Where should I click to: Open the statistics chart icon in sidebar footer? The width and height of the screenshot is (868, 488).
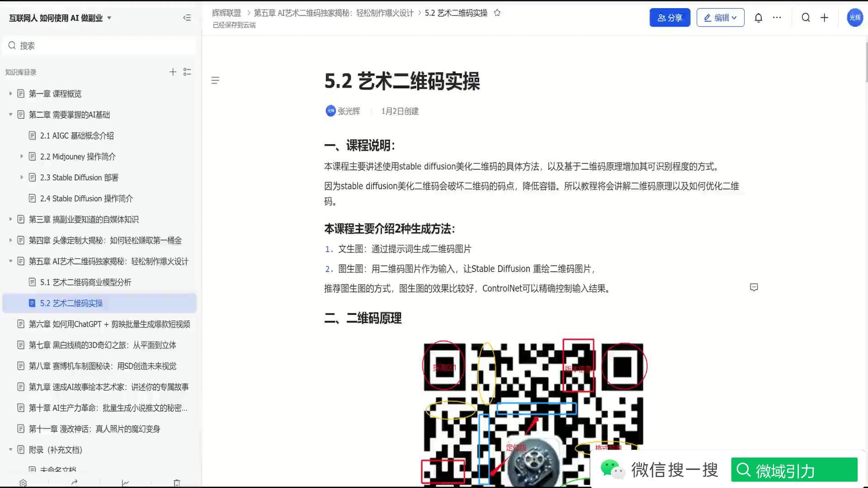click(125, 483)
